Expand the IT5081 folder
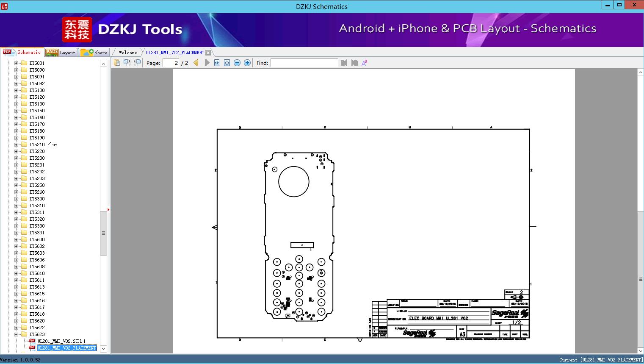The height and width of the screenshot is (364, 644). (17, 63)
